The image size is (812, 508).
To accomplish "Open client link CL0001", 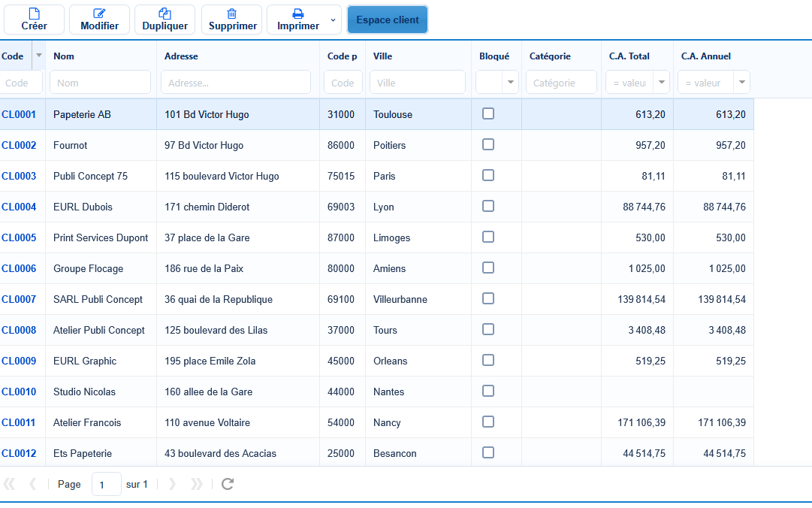I will (x=19, y=114).
